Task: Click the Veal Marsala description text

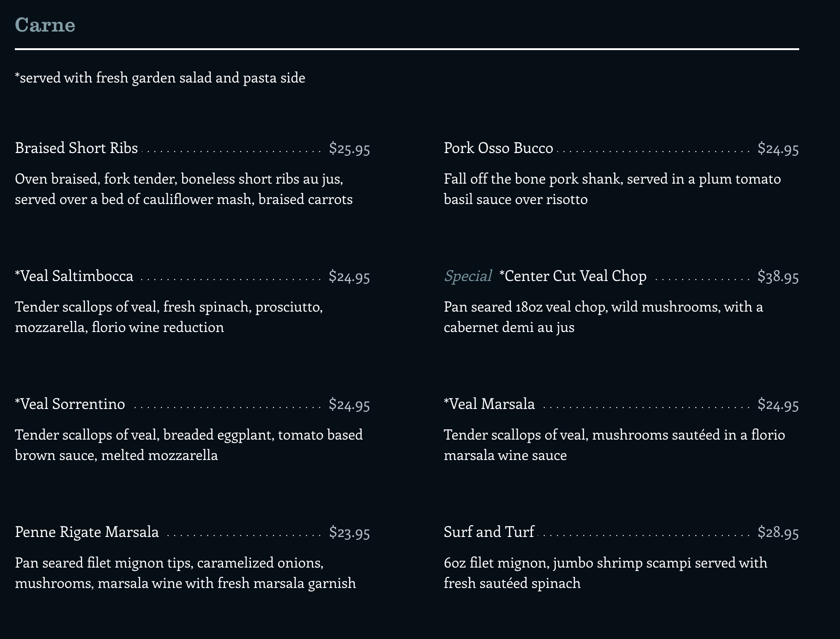Action: [x=614, y=445]
